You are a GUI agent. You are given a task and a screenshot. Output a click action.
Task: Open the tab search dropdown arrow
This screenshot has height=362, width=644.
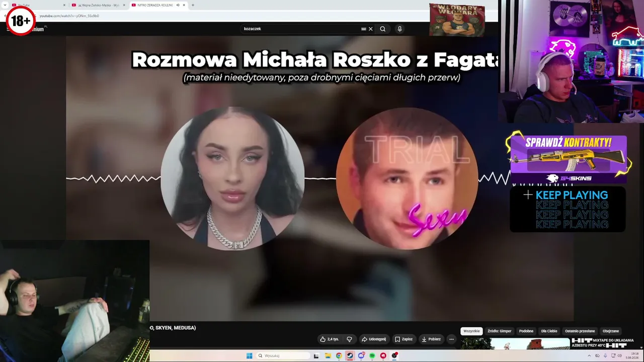pos(4,5)
